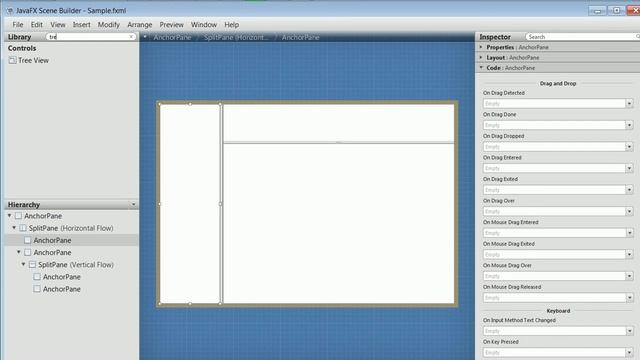Collapse the second AnchorPane under the horizontal SplitPane
The width and height of the screenshot is (640, 360).
click(19, 252)
